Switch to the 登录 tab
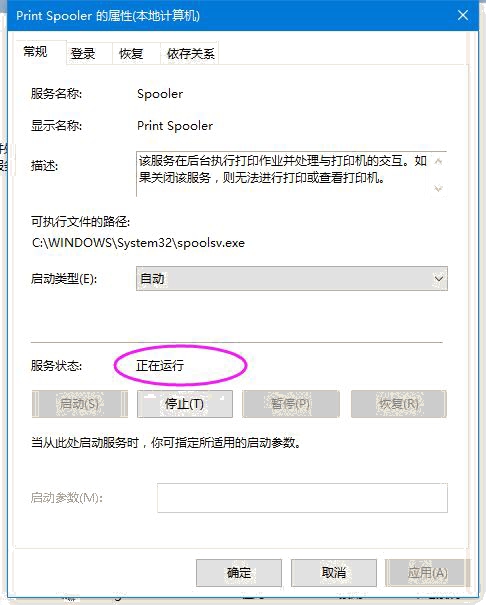Viewport: 486px width, 605px height. point(83,53)
